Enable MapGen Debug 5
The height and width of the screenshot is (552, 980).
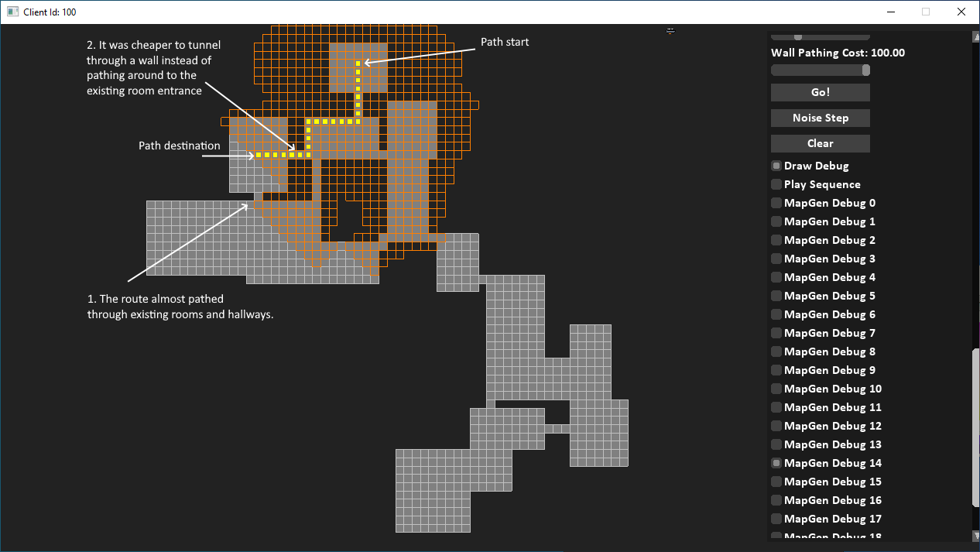pos(776,295)
